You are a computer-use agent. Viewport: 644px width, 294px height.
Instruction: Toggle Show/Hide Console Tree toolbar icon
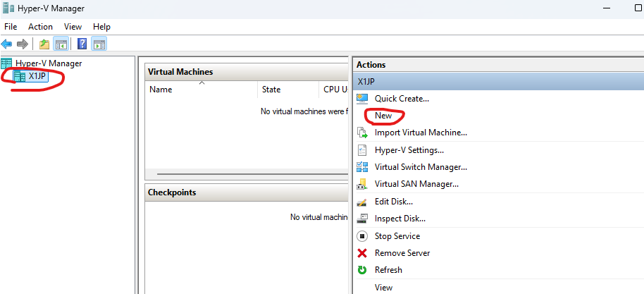pos(61,44)
